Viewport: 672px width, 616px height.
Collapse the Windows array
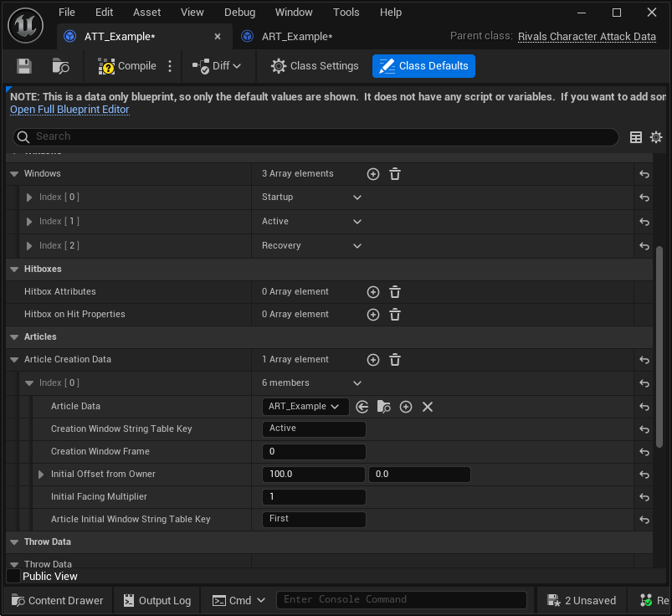pyautogui.click(x=14, y=174)
